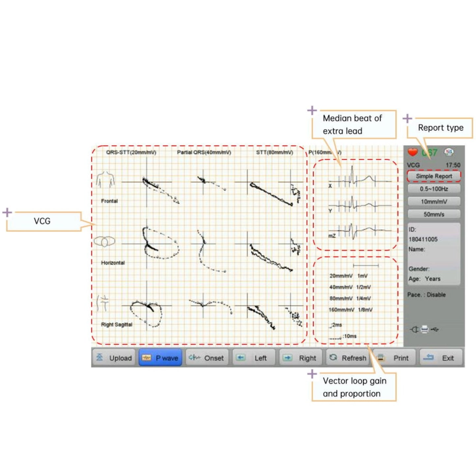Image resolution: width=476 pixels, height=476 pixels.
Task: Click the red heart rate icon
Action: (x=413, y=152)
